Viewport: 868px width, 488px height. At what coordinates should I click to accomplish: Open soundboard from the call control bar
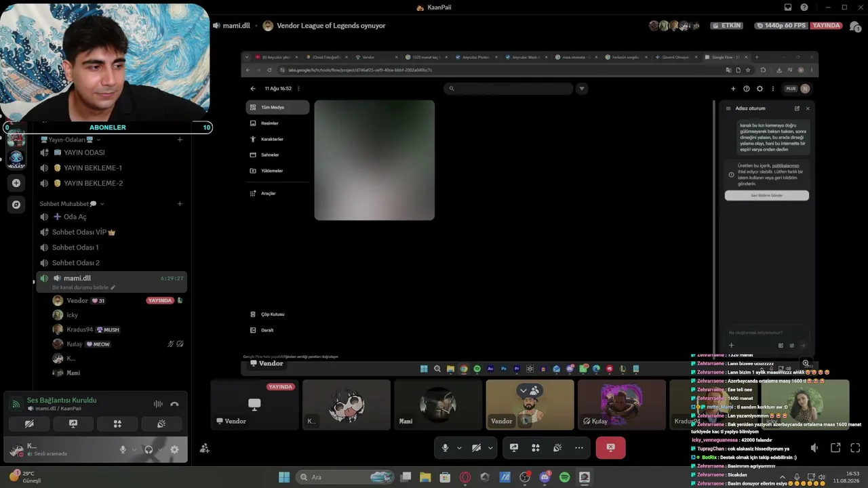click(x=557, y=448)
